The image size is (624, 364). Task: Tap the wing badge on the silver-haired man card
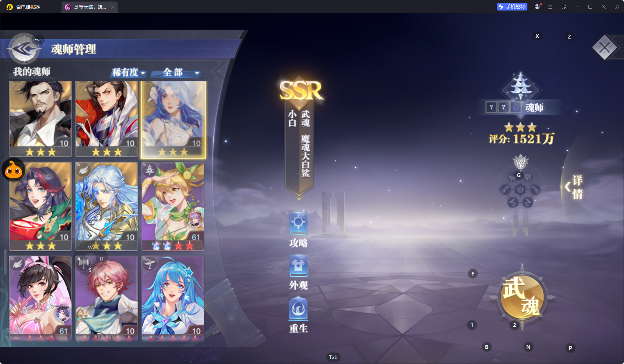click(83, 170)
